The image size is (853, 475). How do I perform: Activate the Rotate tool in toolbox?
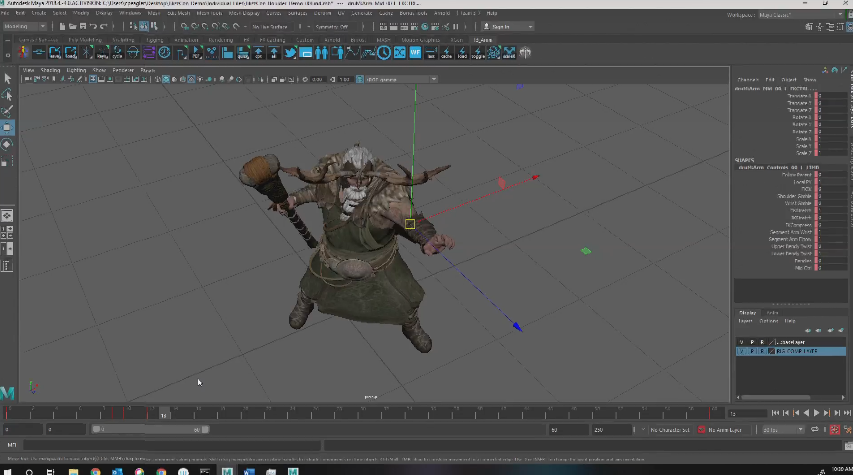pyautogui.click(x=7, y=144)
